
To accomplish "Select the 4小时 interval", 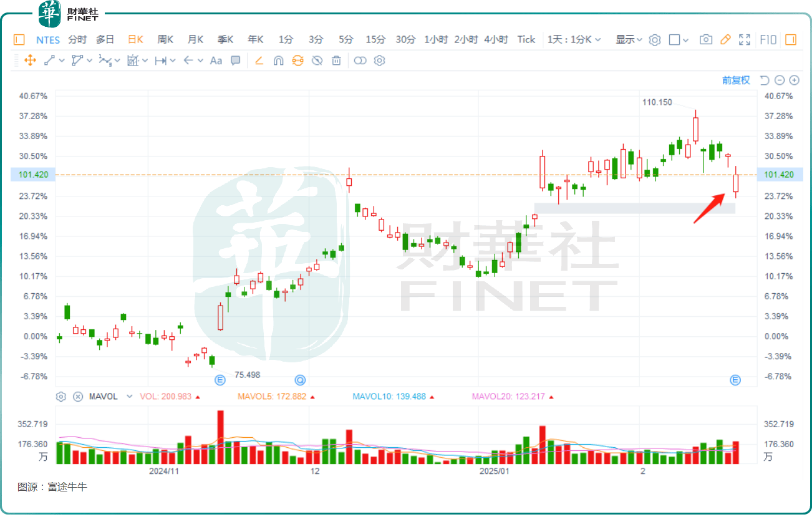I will pyautogui.click(x=496, y=39).
